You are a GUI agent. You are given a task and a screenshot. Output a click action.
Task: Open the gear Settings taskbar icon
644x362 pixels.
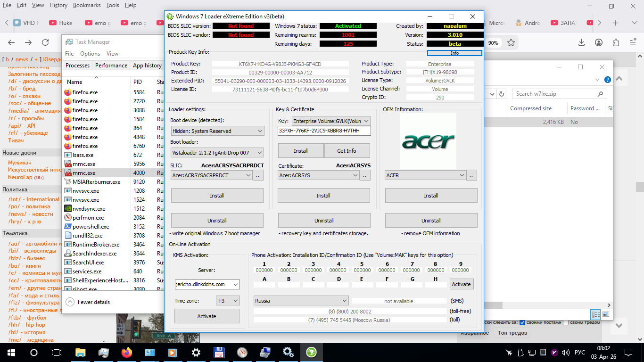tap(196, 352)
